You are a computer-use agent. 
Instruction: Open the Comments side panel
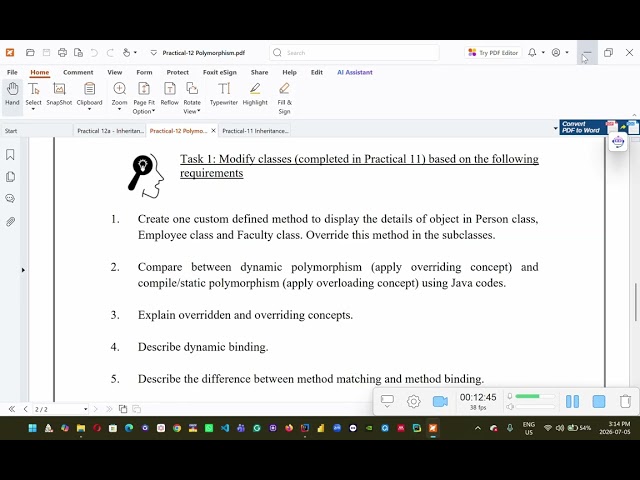click(10, 199)
